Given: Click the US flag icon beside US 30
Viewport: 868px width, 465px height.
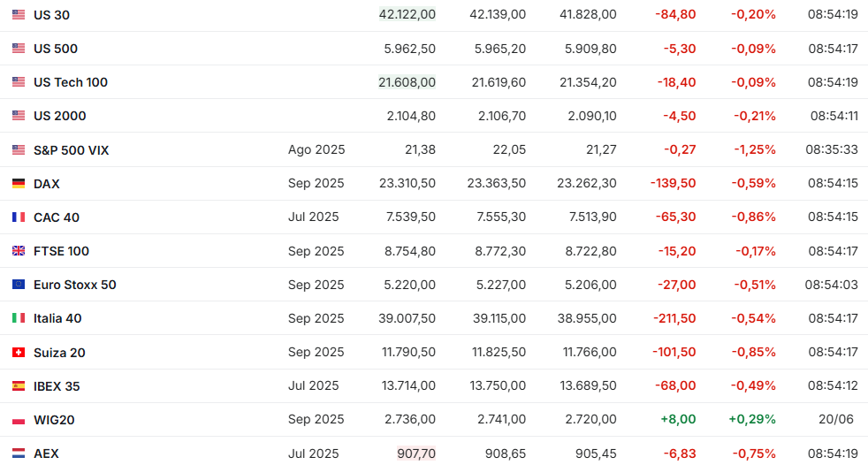Looking at the screenshot, I should (19, 15).
